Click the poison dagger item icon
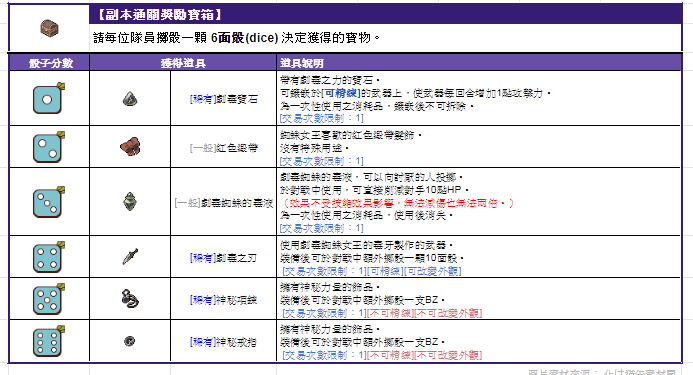 130,256
